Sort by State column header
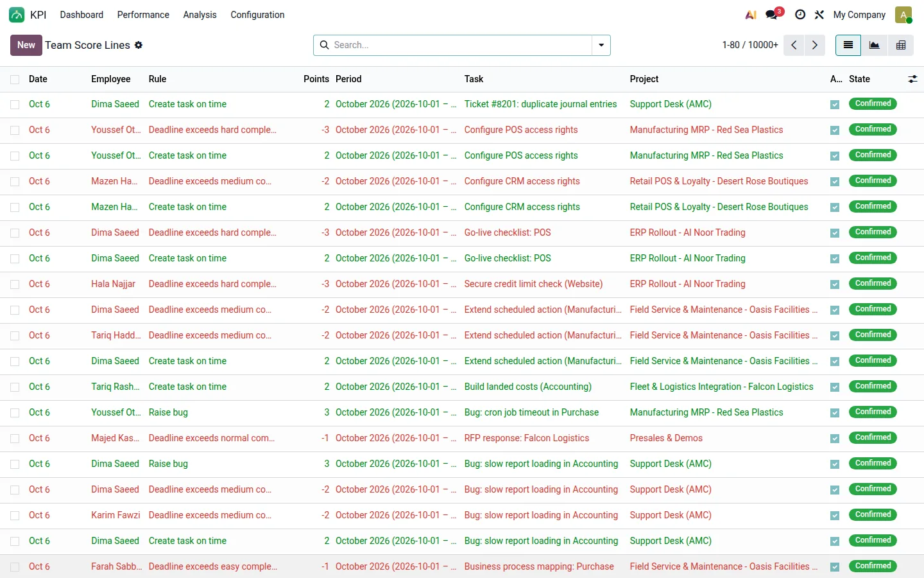Screen dimensions: 924x578 click(x=859, y=79)
